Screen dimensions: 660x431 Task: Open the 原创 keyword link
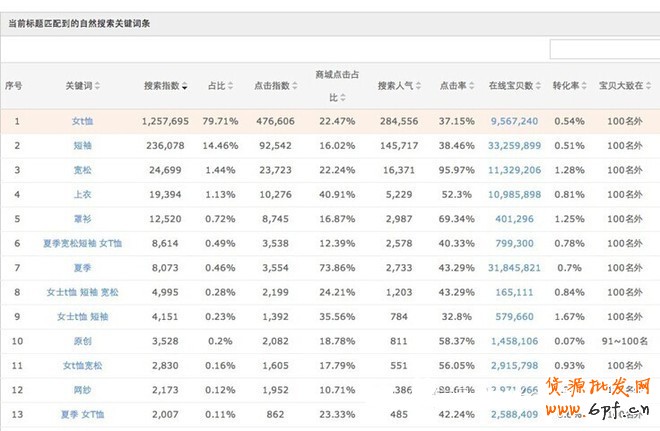[83, 341]
